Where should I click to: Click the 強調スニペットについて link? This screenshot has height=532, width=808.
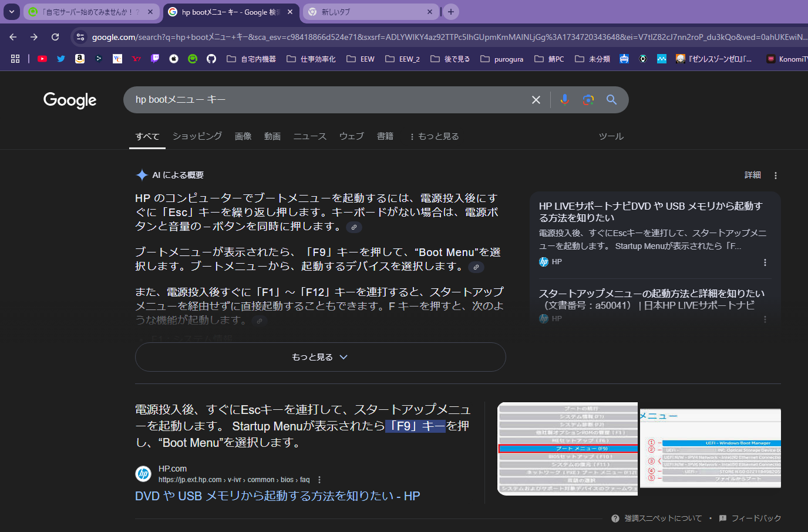(x=663, y=518)
